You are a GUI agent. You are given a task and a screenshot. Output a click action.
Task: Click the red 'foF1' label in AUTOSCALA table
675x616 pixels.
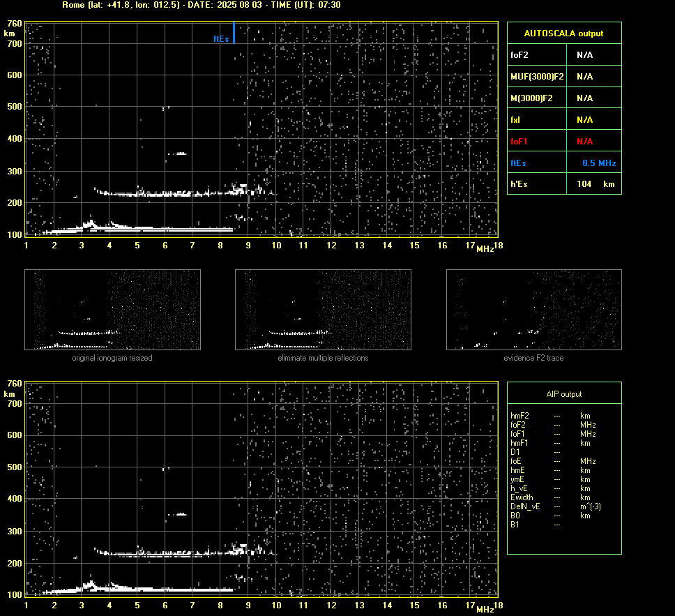[519, 142]
